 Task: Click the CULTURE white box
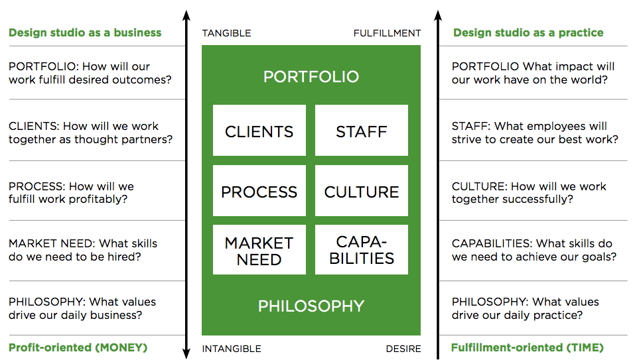[x=362, y=190]
